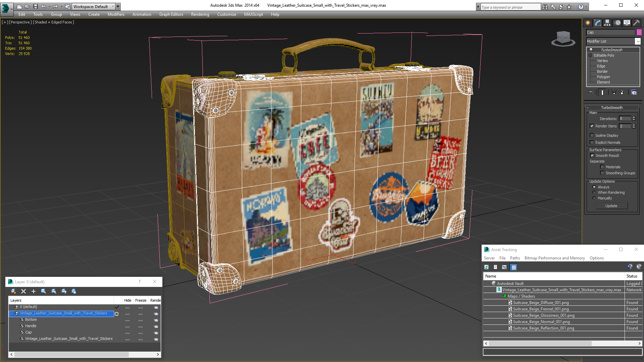This screenshot has width=644, height=362.
Task: Select the Manually update option
Action: [x=594, y=198]
